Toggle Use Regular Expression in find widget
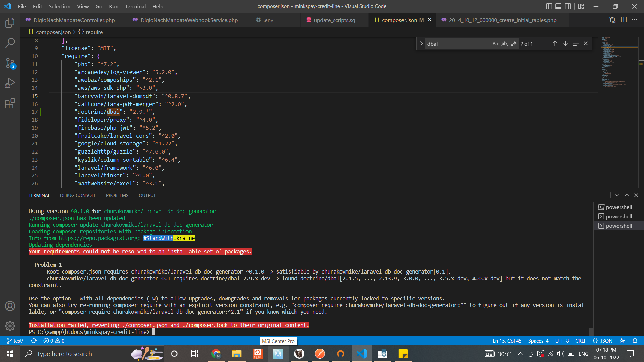The height and width of the screenshot is (362, 644). [x=514, y=44]
